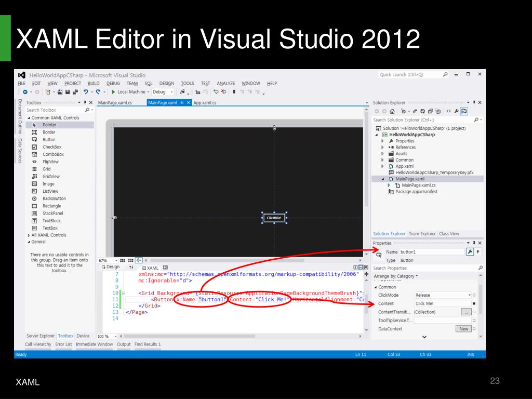Toggle snap to gridlines in designer
Viewport: 532px width, 399px height.
[x=130, y=261]
